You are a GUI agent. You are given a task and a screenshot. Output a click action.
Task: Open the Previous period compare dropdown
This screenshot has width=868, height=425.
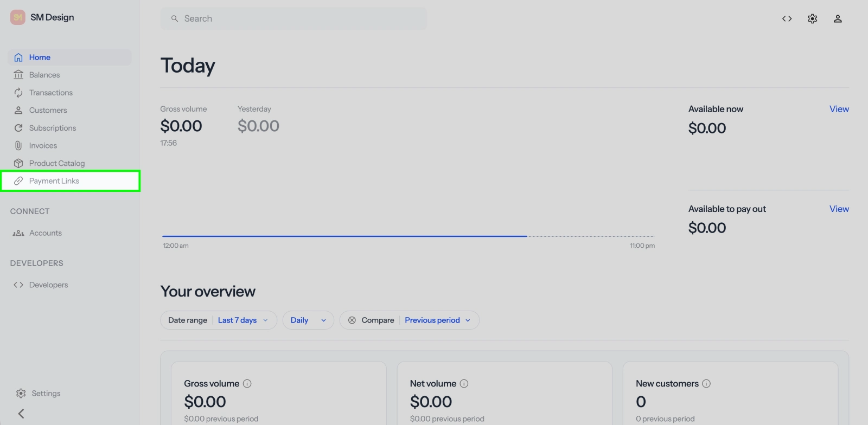(x=437, y=320)
